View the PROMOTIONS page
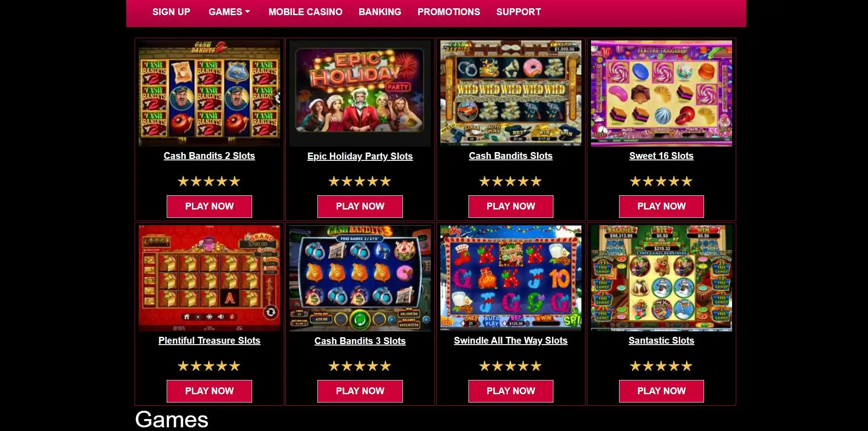The width and height of the screenshot is (868, 431). coord(449,12)
